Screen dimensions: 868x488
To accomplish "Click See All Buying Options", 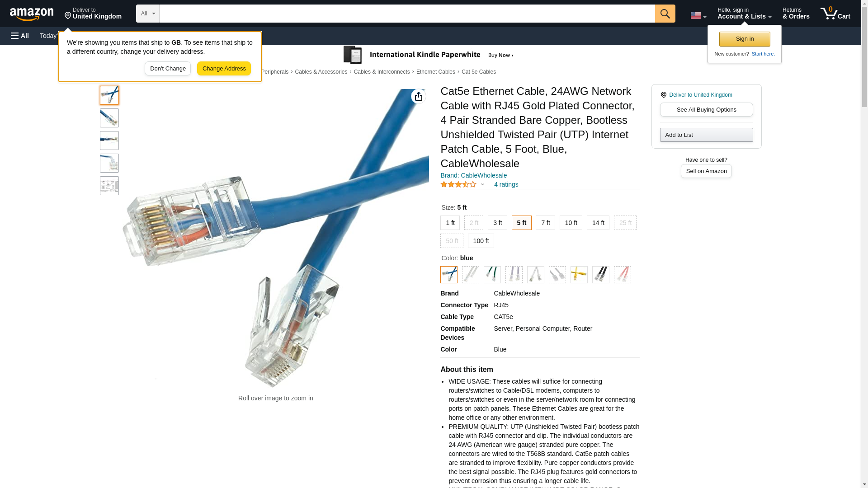I will pyautogui.click(x=706, y=109).
